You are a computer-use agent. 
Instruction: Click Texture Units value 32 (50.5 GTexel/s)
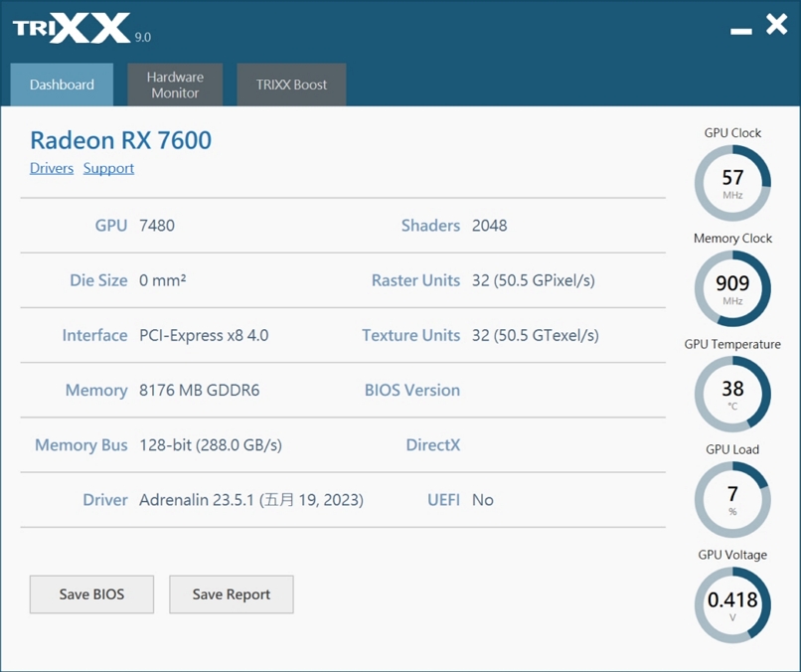coord(536,335)
